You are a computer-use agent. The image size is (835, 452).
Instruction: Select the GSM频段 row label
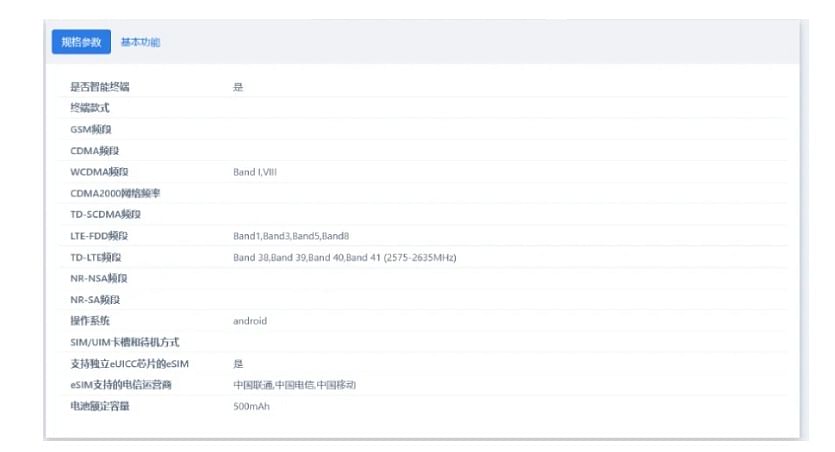tap(91, 129)
